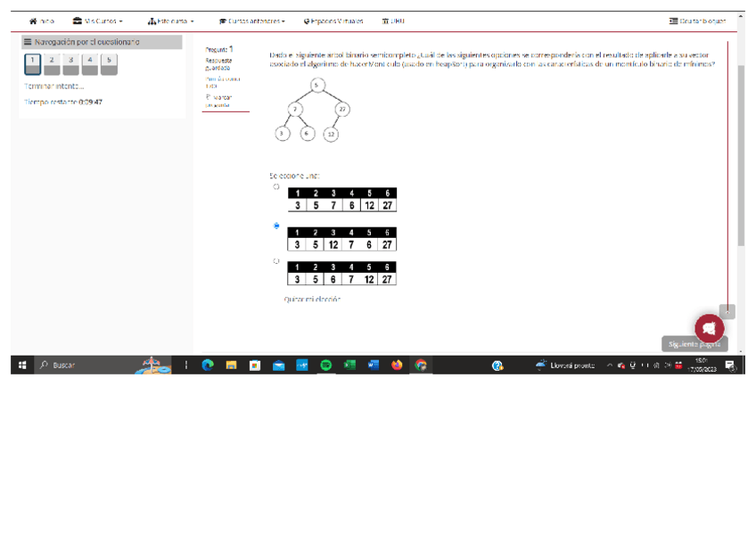The height and width of the screenshot is (534, 756).
Task: Open Word from taskbar
Action: coord(374,366)
